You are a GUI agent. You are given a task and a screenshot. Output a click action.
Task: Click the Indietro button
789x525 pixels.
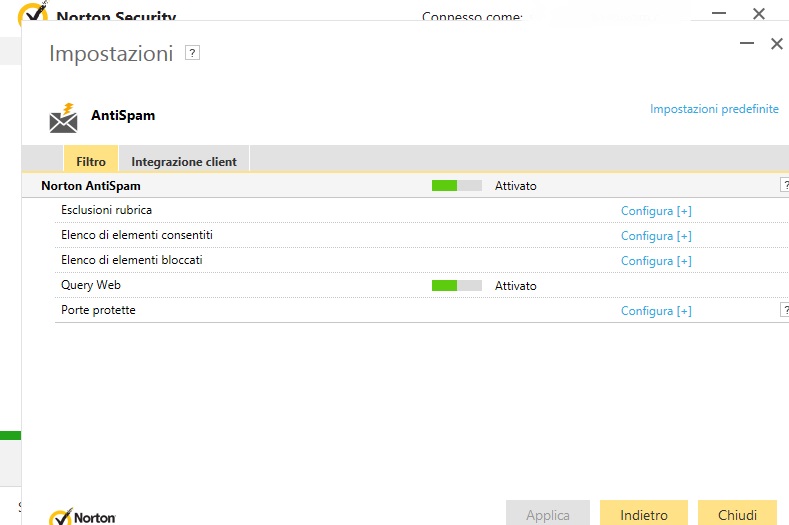644,513
